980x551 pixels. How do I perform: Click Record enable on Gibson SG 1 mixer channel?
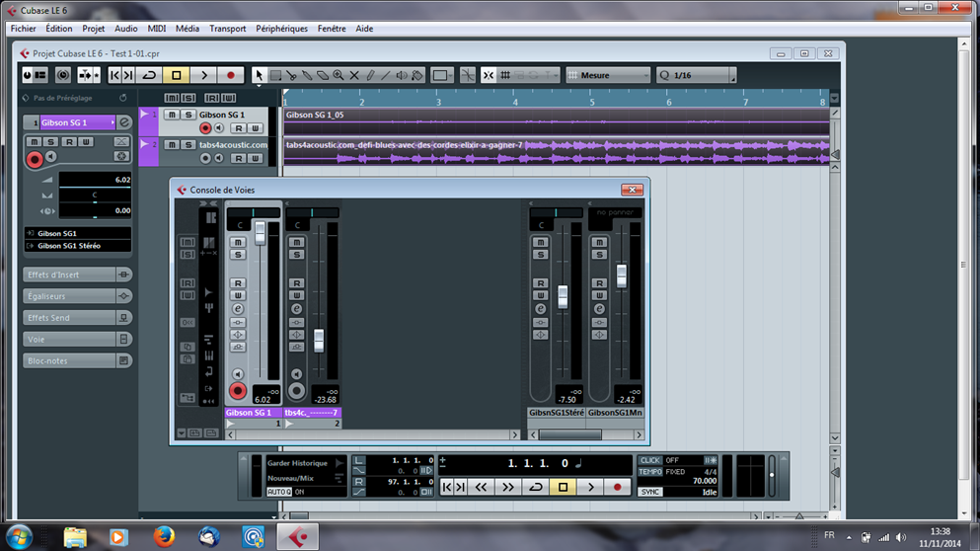click(238, 391)
